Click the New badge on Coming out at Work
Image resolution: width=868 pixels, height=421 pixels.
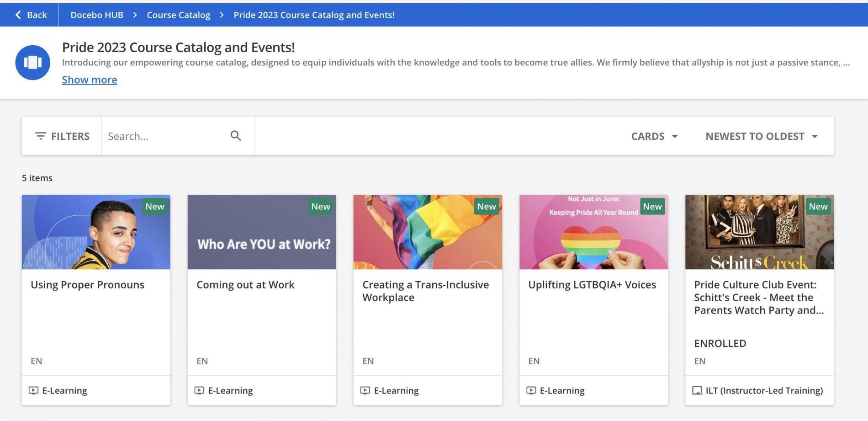pos(321,207)
